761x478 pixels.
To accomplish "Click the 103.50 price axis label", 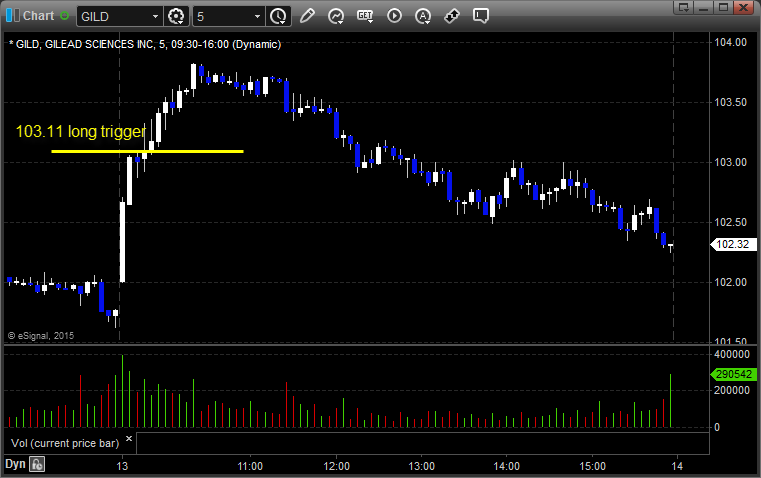I will click(x=730, y=102).
